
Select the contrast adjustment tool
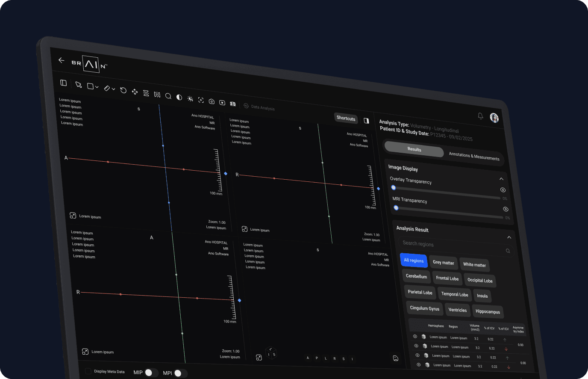pyautogui.click(x=179, y=97)
